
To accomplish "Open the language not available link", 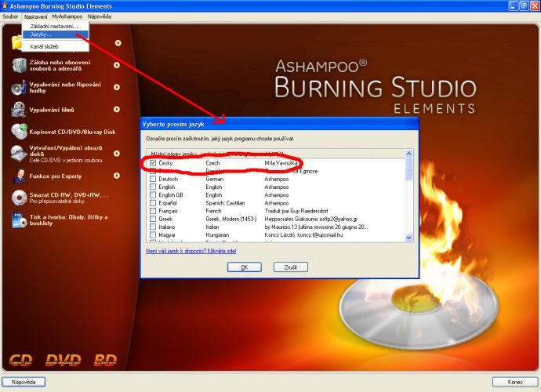I will pos(191,251).
